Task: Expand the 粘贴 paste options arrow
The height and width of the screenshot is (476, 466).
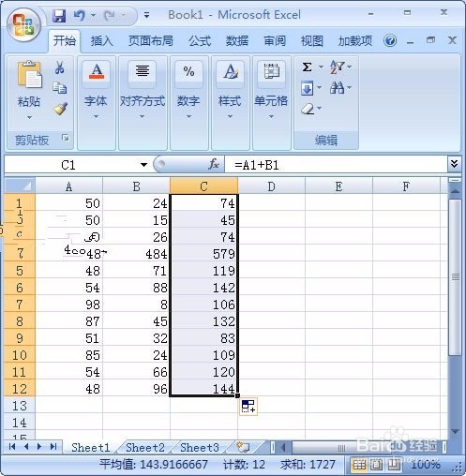Action: click(29, 117)
